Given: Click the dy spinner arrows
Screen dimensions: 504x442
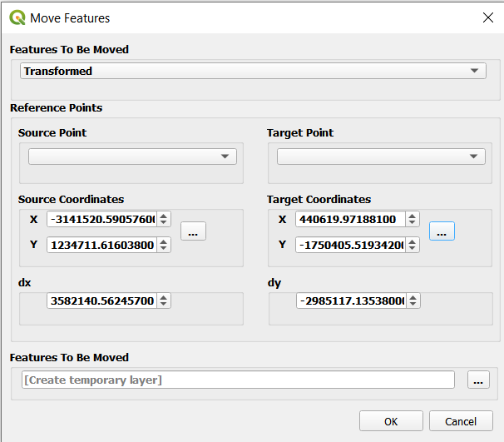Looking at the screenshot, I should click(413, 300).
